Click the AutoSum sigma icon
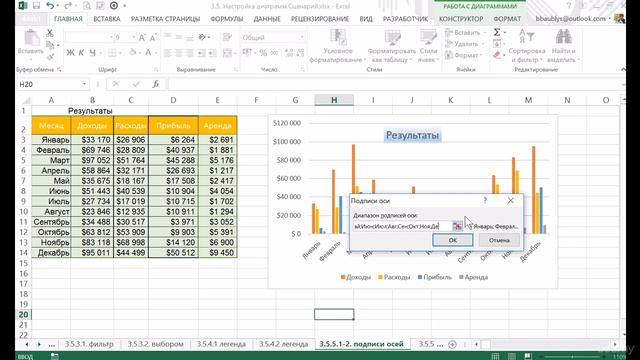The width and height of the screenshot is (640, 360). [497, 32]
